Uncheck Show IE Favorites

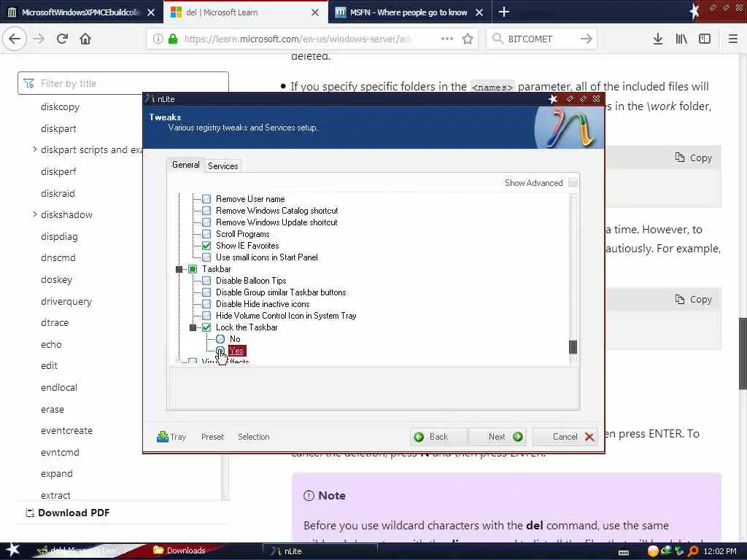click(206, 246)
